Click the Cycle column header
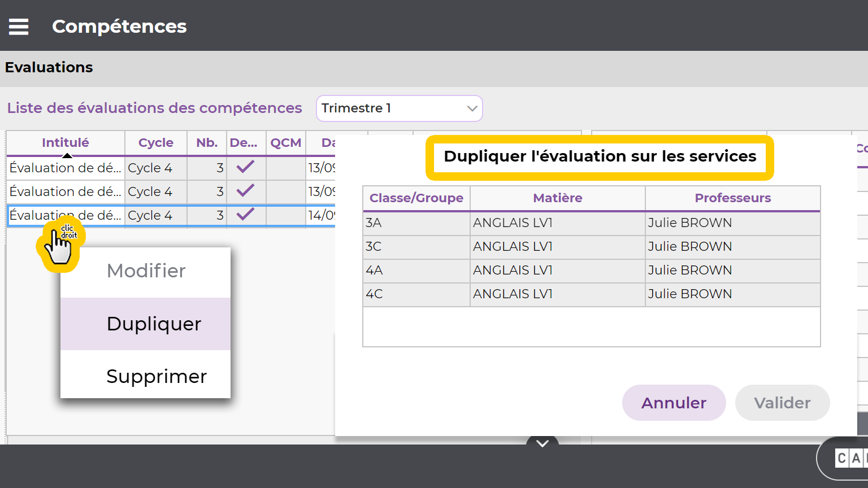Screen dimensions: 868x488 coord(156,143)
